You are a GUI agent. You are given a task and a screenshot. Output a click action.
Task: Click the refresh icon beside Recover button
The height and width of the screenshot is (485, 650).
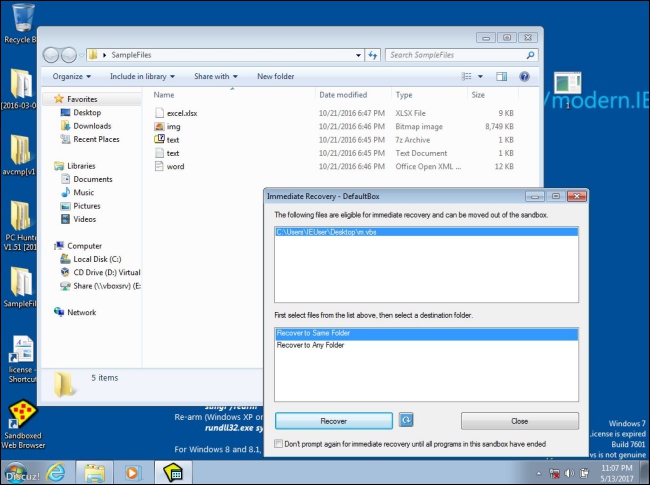406,420
